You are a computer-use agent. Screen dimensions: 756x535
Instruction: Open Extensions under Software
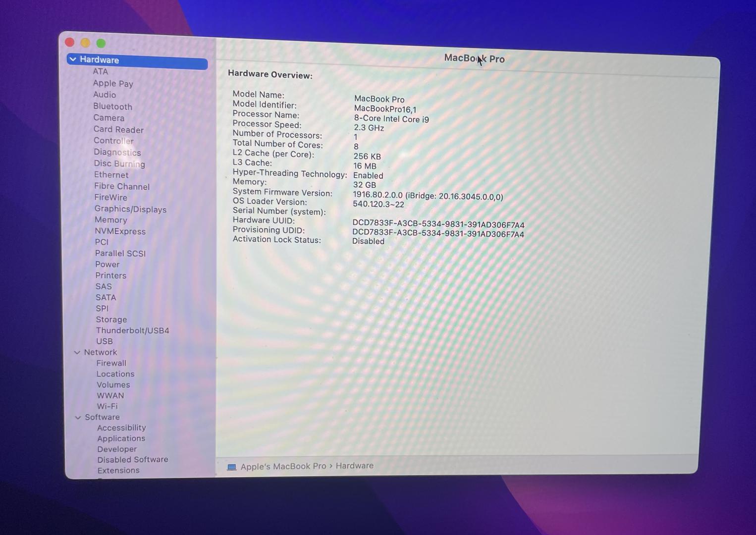point(118,471)
